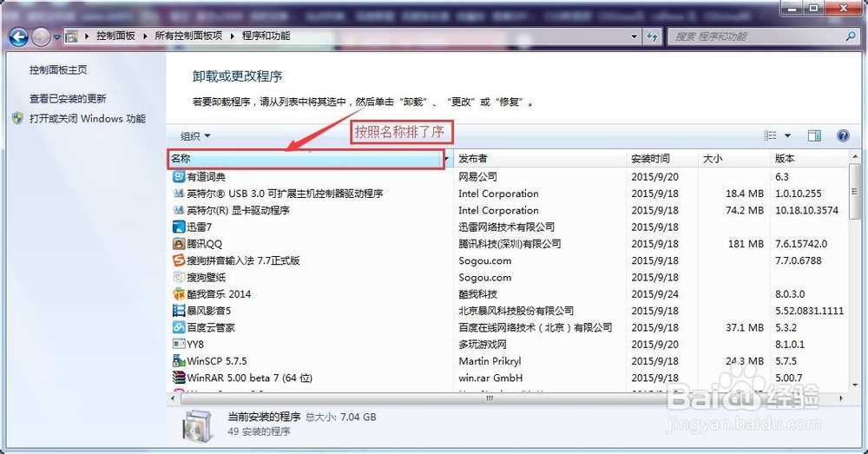Click the 暴风影音5 program icon
Image resolution: width=868 pixels, height=454 pixels.
pyautogui.click(x=178, y=311)
